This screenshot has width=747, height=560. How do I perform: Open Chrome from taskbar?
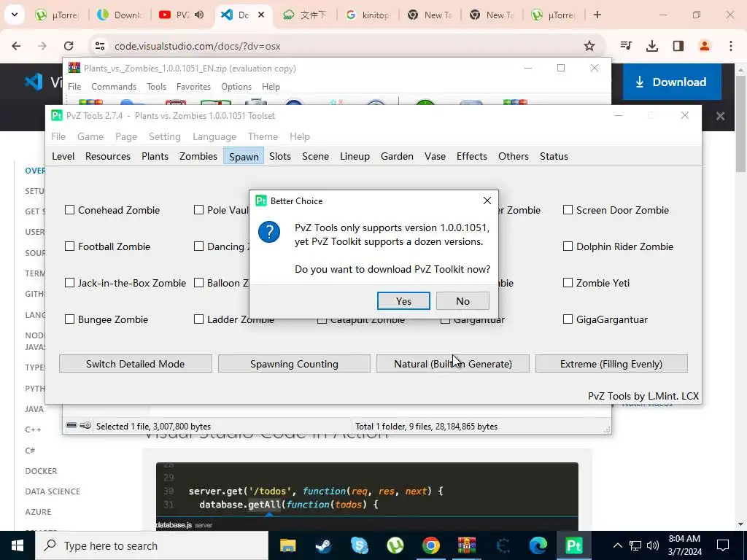pyautogui.click(x=430, y=545)
